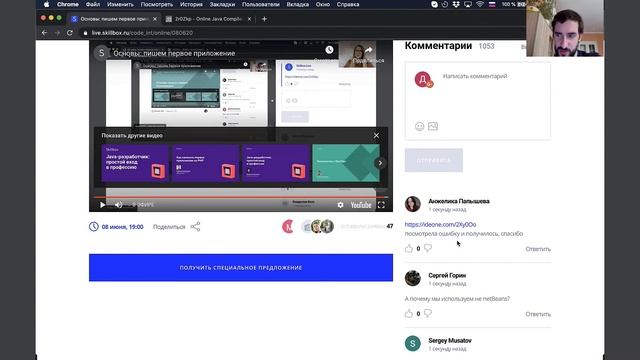This screenshot has height=360, width=640.
Task: Enter fullscreen mode in video player
Action: tap(381, 205)
